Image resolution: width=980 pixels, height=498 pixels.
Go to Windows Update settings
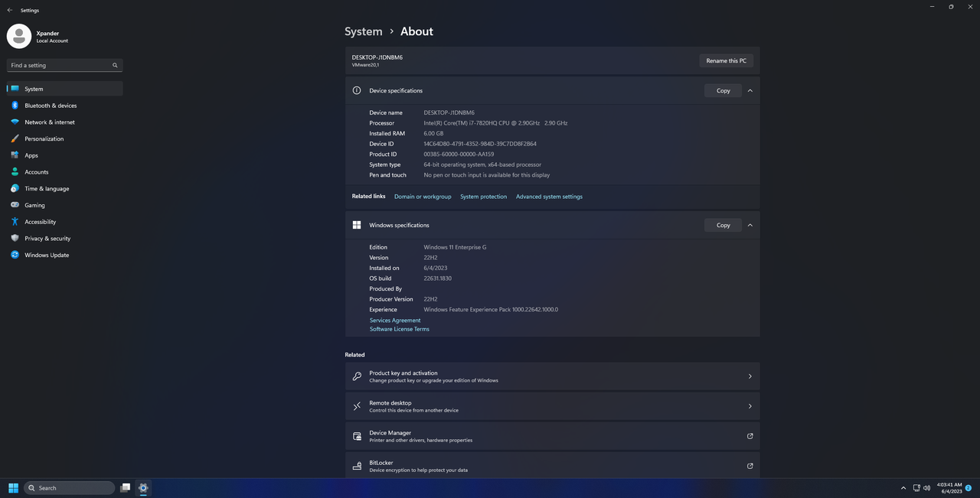[64, 255]
